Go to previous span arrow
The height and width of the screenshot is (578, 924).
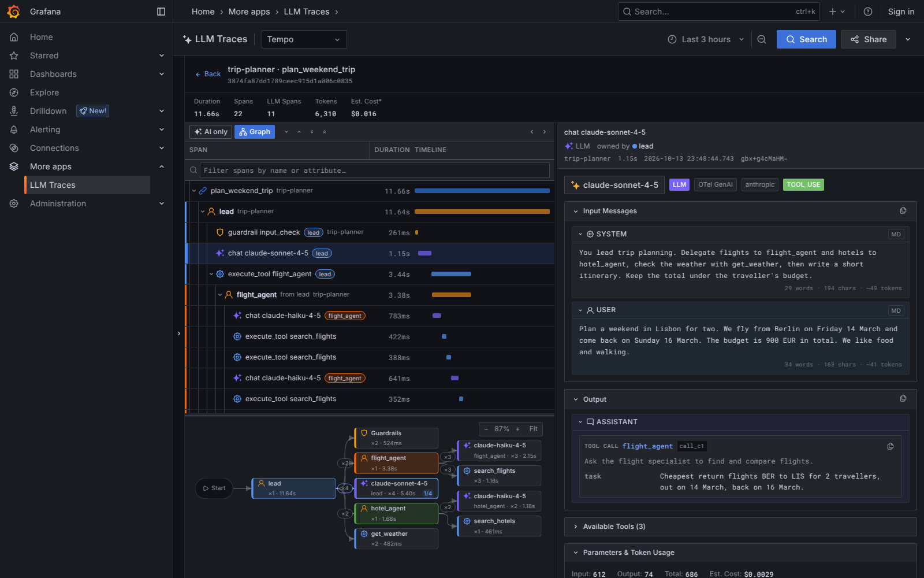532,132
